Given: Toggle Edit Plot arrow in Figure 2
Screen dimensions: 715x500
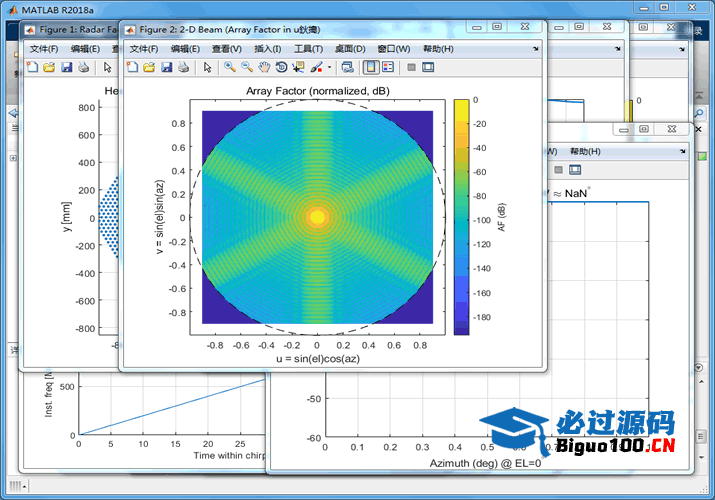Looking at the screenshot, I should click(x=207, y=68).
